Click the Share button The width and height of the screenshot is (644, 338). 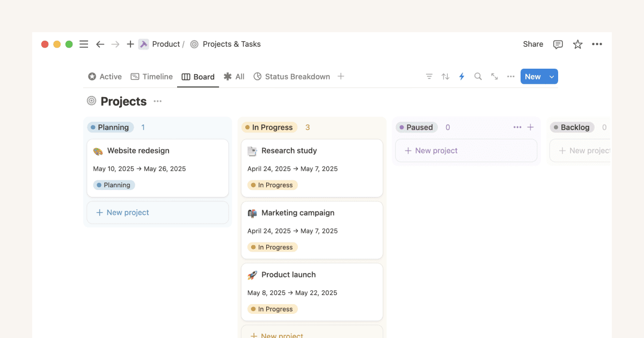pos(532,44)
